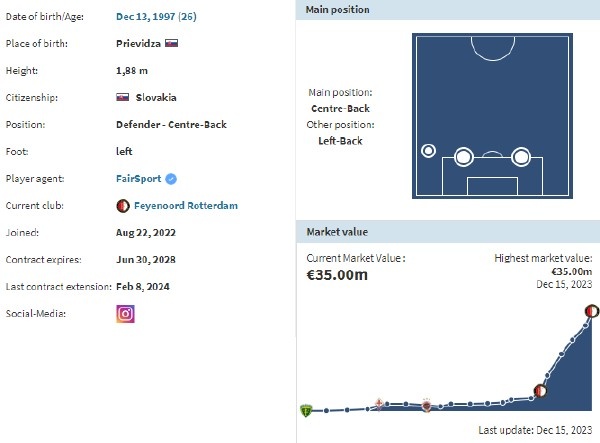
Task: Select the small left-back position marker
Action: point(428,151)
